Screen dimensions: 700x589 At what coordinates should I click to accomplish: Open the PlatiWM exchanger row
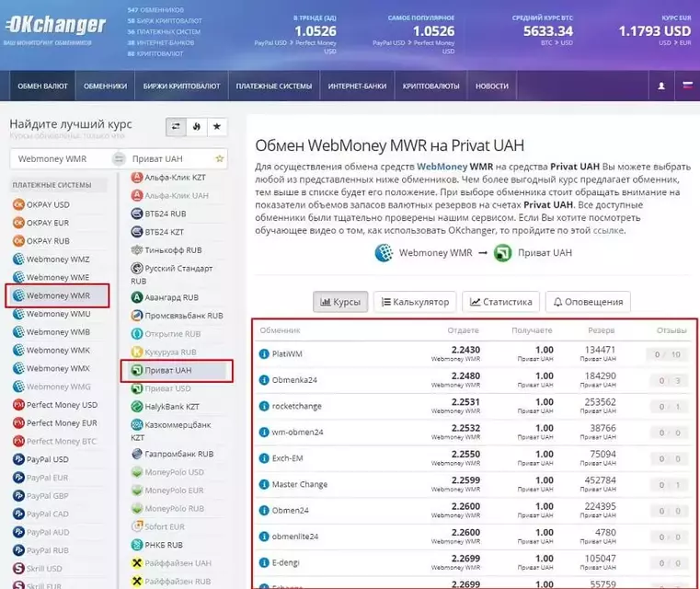click(x=473, y=353)
